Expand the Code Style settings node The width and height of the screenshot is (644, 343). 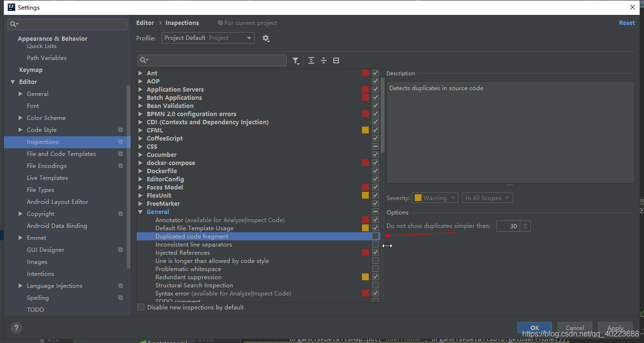pyautogui.click(x=20, y=130)
